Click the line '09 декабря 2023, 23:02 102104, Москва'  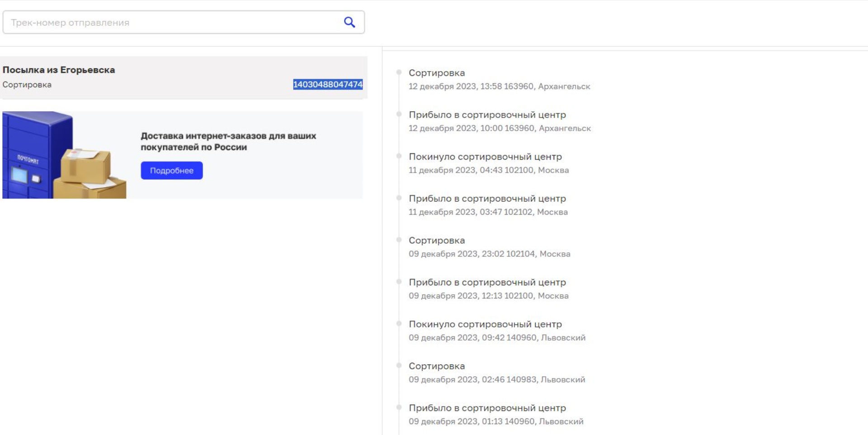tap(490, 254)
